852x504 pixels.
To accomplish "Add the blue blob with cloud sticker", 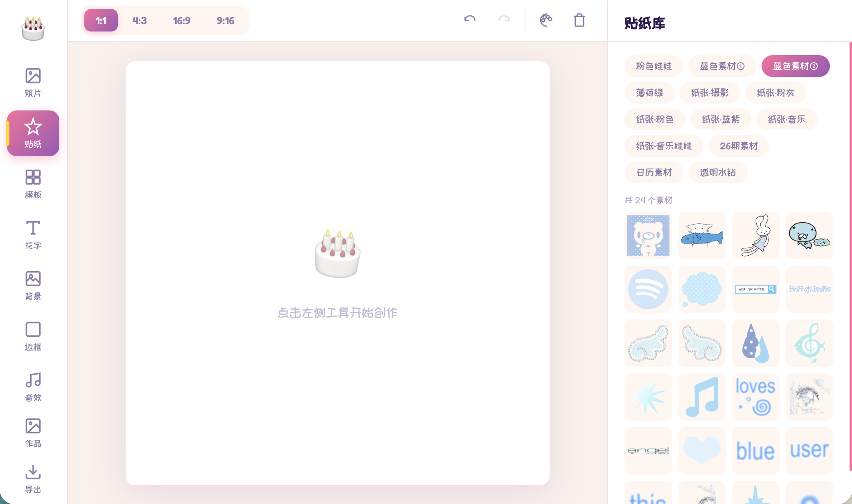I will click(x=809, y=236).
